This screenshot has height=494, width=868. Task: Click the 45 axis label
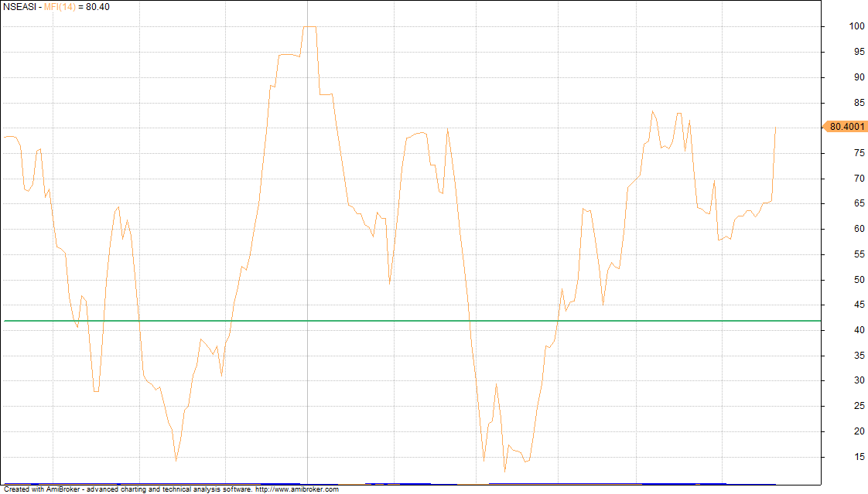(859, 305)
